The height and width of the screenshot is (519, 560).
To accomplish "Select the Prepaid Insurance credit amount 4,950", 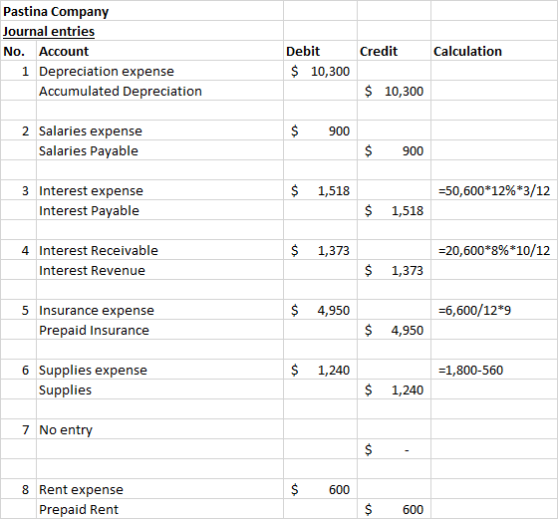I will [394, 330].
